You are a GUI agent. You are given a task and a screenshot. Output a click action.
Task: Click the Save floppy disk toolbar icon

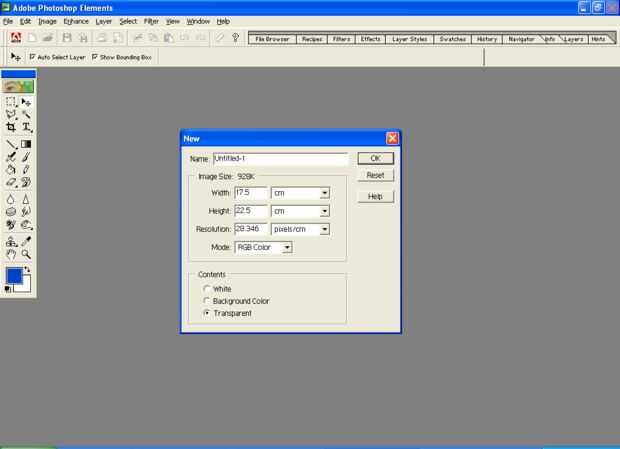coord(67,38)
